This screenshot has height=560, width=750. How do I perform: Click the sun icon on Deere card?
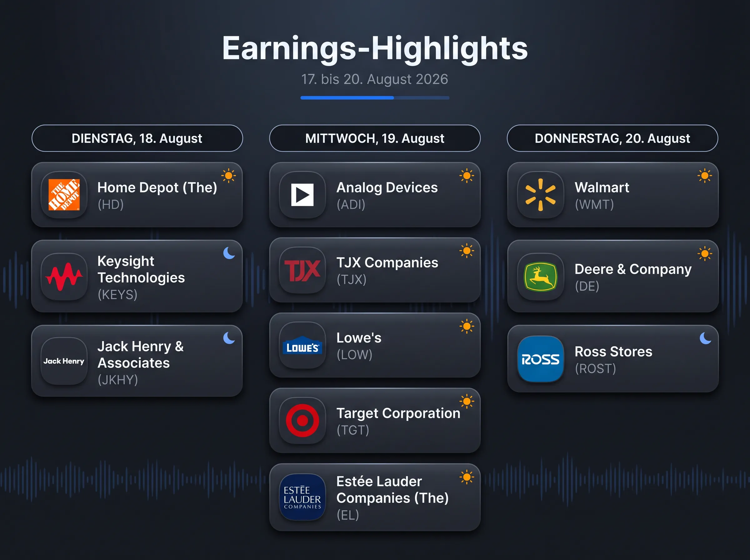[x=705, y=253]
